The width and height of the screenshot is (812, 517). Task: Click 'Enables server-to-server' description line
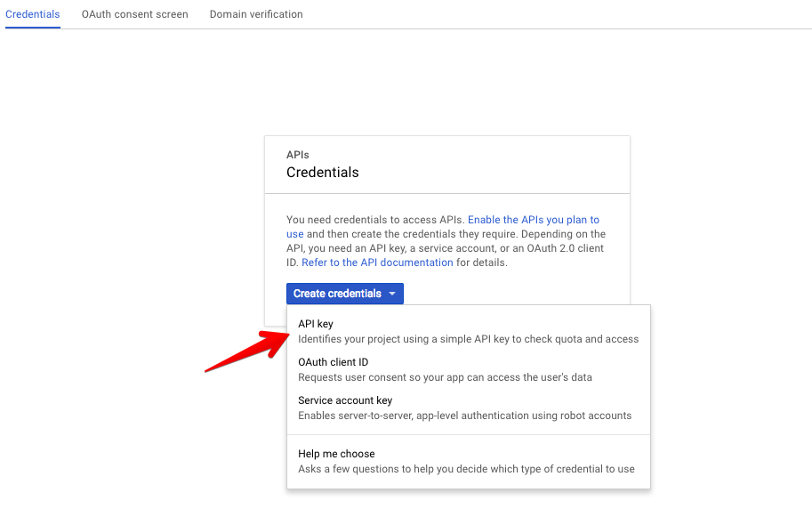point(464,416)
